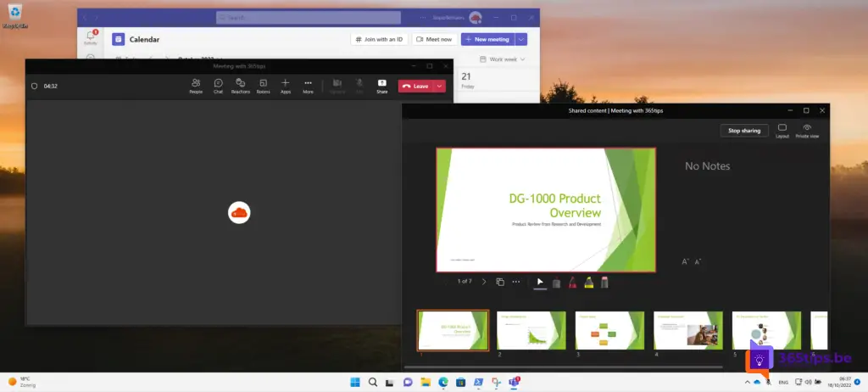Open Reactions in the meeting toolbar
Screen dimensions: 868x392
(x=241, y=85)
